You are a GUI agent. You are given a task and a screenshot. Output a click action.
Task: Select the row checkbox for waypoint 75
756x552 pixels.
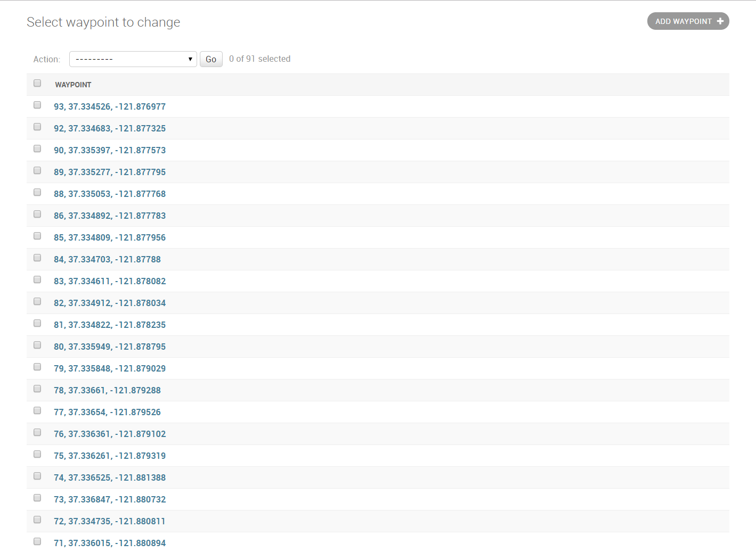coord(37,454)
